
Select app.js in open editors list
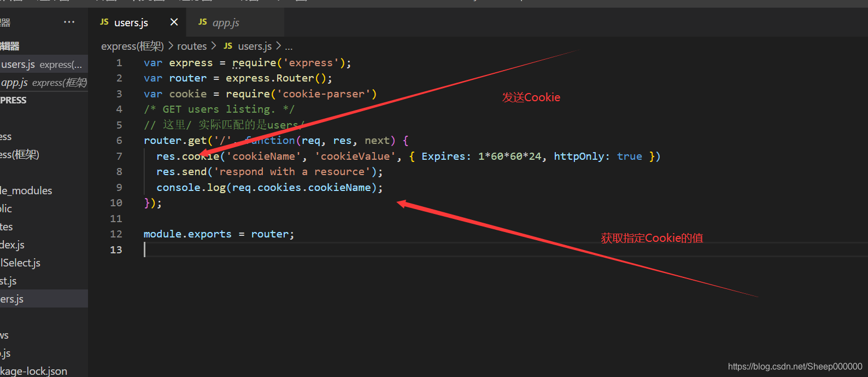click(x=44, y=82)
